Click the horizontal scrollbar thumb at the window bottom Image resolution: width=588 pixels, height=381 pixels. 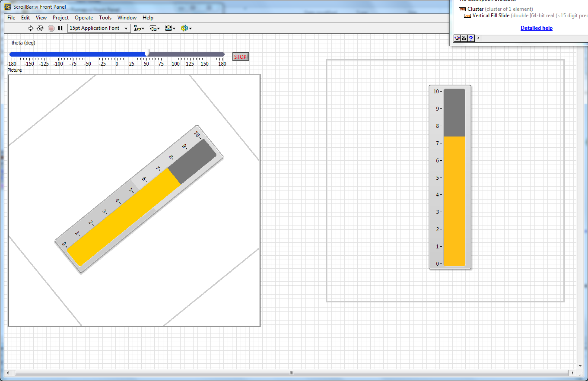pos(291,373)
